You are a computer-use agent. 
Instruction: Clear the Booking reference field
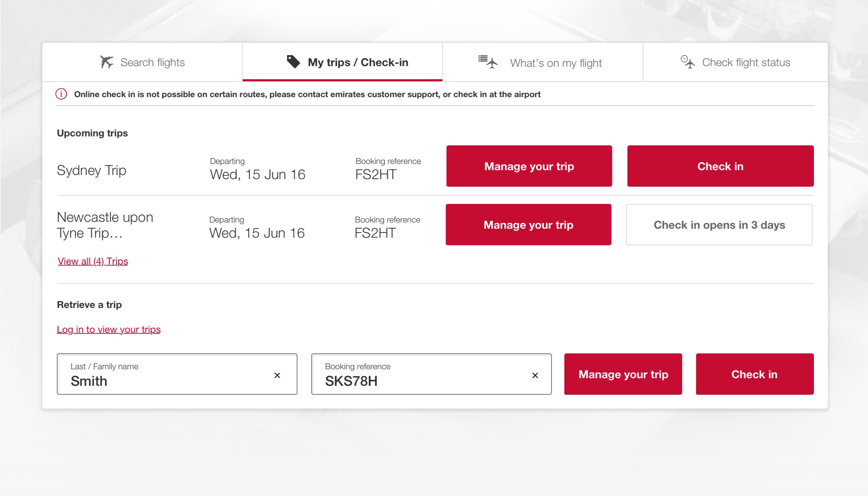tap(535, 375)
